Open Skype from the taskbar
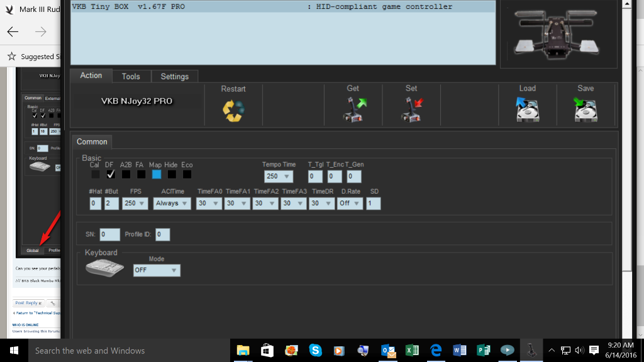The height and width of the screenshot is (362, 644). point(316,351)
